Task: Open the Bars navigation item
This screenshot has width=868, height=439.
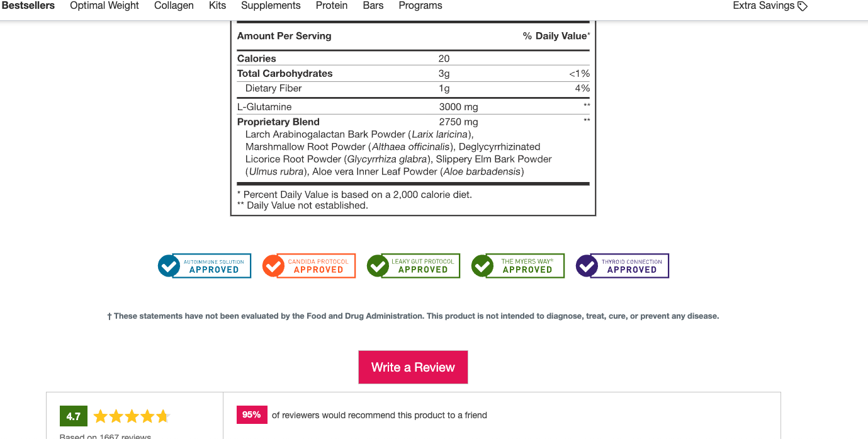Action: pyautogui.click(x=373, y=6)
